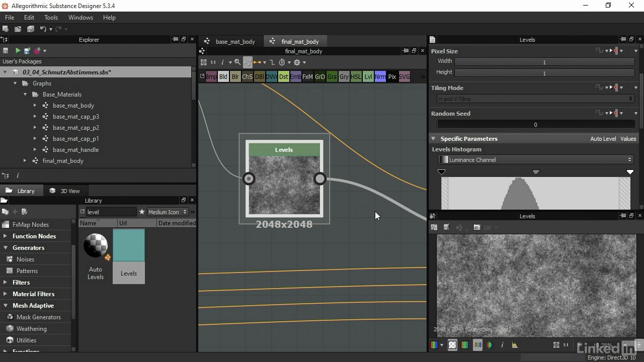This screenshot has height=362, width=644.
Task: Toggle the link color mode in graph toolbar
Action: click(257, 62)
